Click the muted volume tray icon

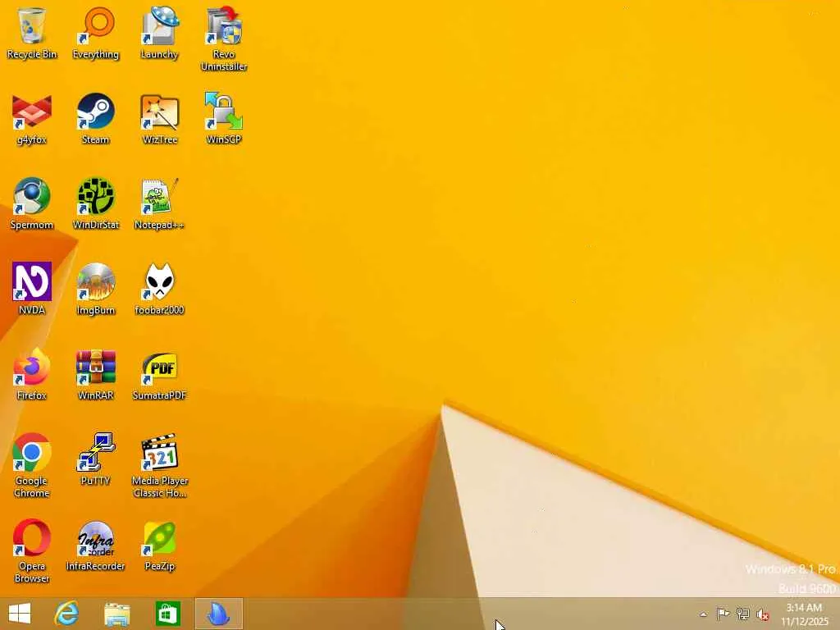pyautogui.click(x=763, y=614)
